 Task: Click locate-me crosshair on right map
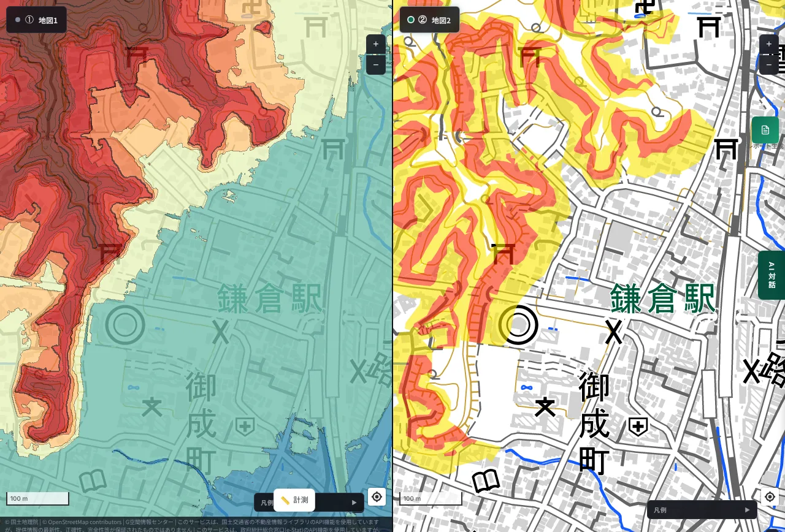coord(770,496)
